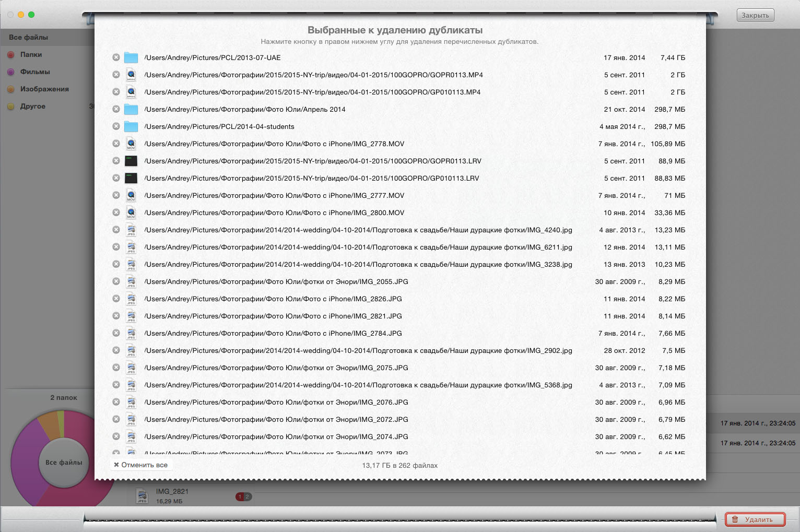Click JPEG icon of IMG_2821 in background list

pyautogui.click(x=142, y=496)
